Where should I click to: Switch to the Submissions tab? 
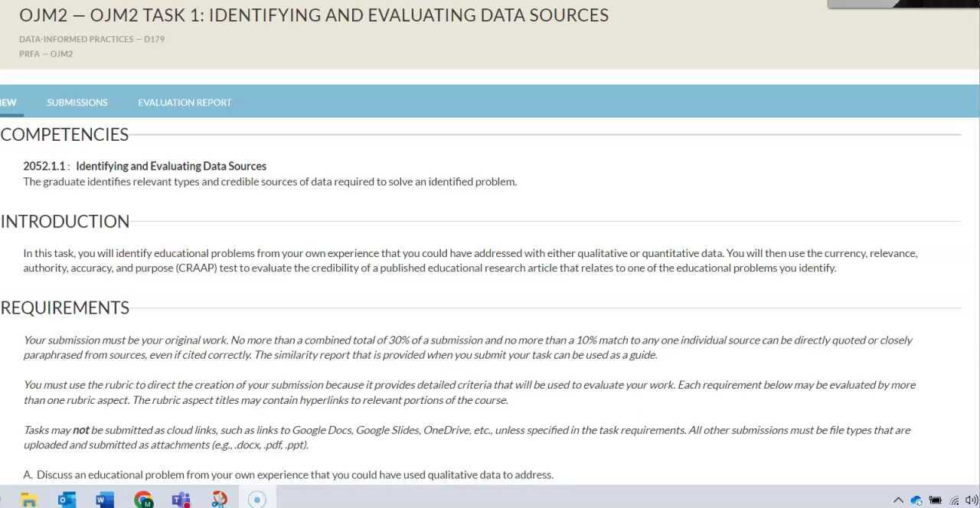click(x=77, y=103)
